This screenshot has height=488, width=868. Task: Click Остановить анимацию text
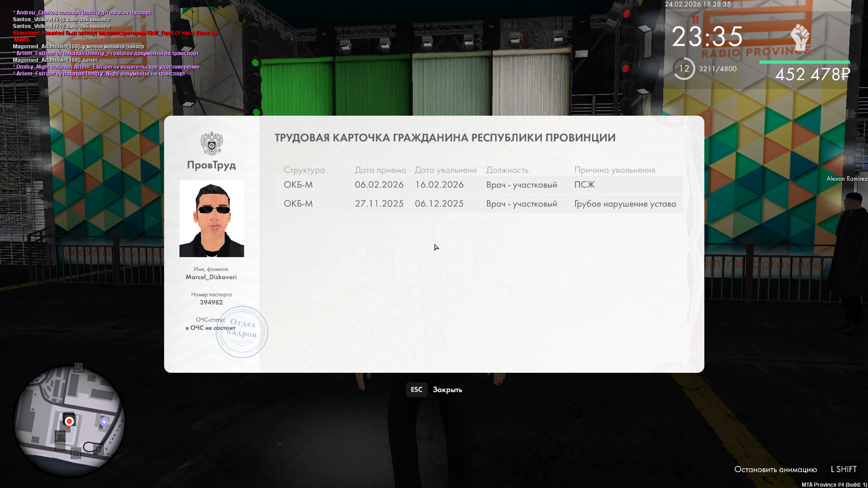tap(775, 469)
